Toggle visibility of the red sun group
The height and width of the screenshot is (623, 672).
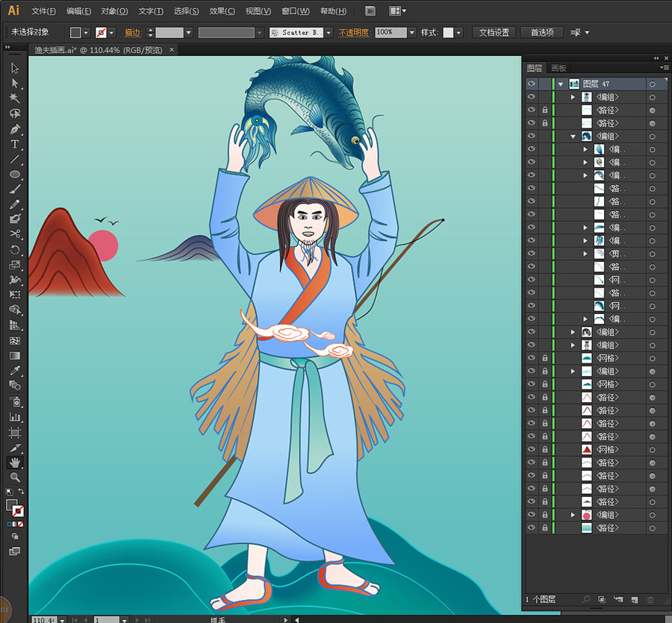pos(532,515)
